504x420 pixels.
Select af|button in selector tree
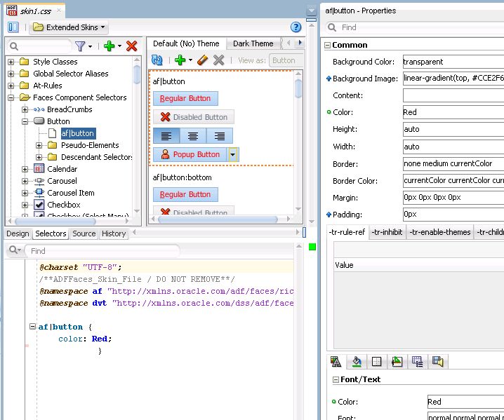[78, 133]
